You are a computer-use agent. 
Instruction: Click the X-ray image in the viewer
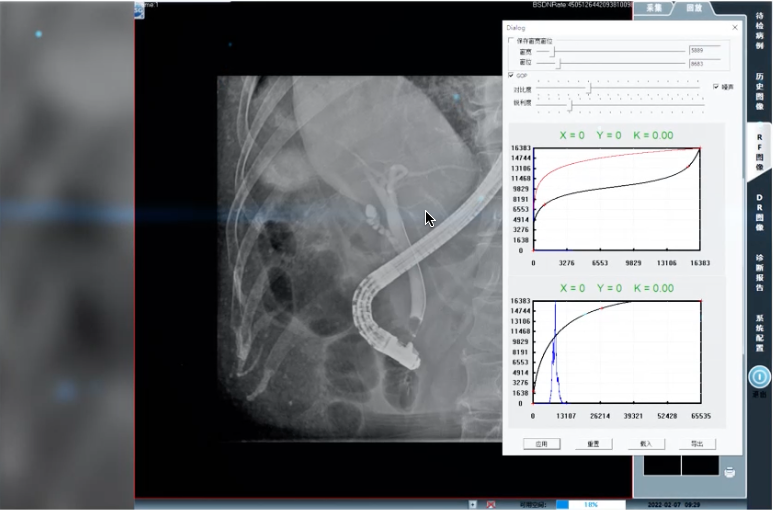pyautogui.click(x=360, y=258)
